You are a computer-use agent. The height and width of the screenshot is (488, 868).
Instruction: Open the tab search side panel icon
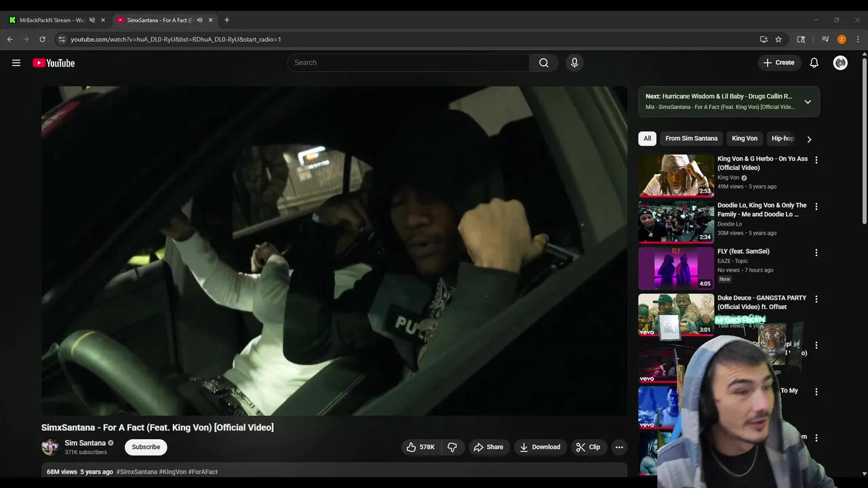[801, 39]
